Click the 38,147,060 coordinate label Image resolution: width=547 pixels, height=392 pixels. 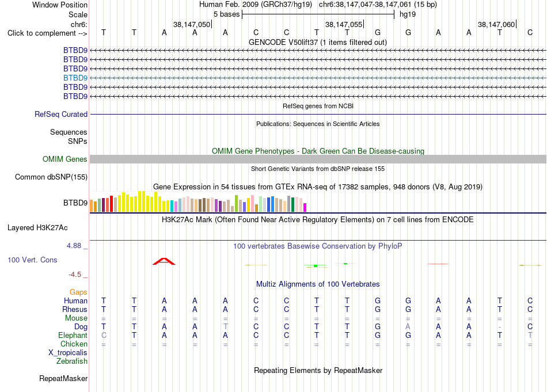[496, 24]
